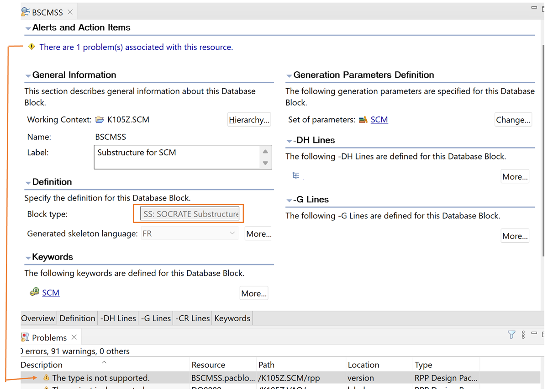548x392 pixels.
Task: Open the Generated skeleton language dropdown
Action: [x=232, y=233]
